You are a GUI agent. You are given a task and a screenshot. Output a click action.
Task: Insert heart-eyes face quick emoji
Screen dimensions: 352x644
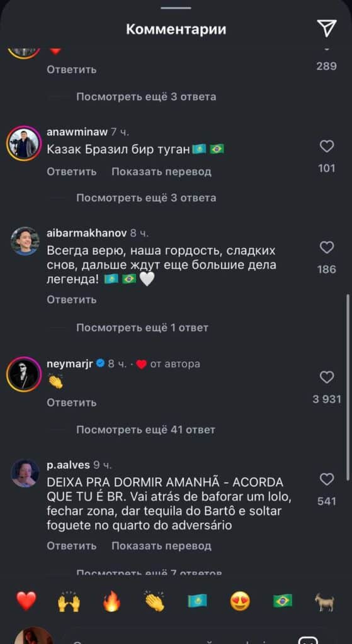pyautogui.click(x=240, y=601)
